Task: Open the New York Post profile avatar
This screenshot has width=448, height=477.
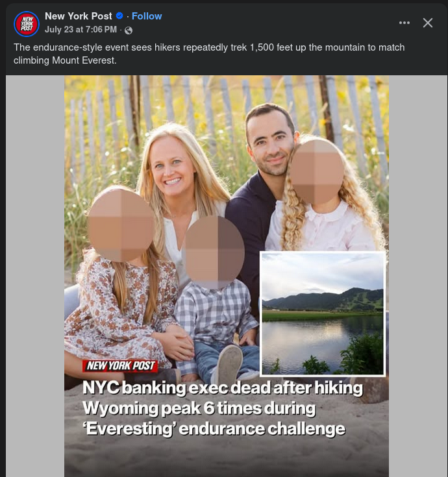Action: coord(27,24)
